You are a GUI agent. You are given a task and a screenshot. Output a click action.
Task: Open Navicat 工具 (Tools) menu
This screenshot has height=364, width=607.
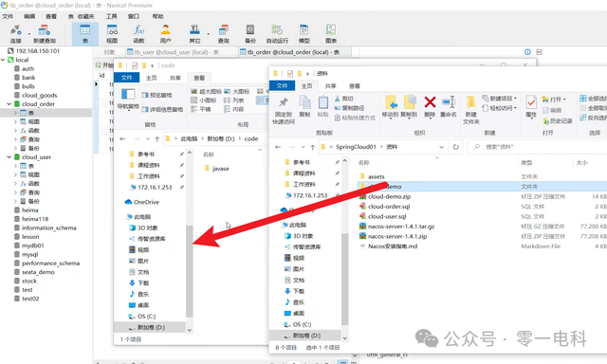112,16
